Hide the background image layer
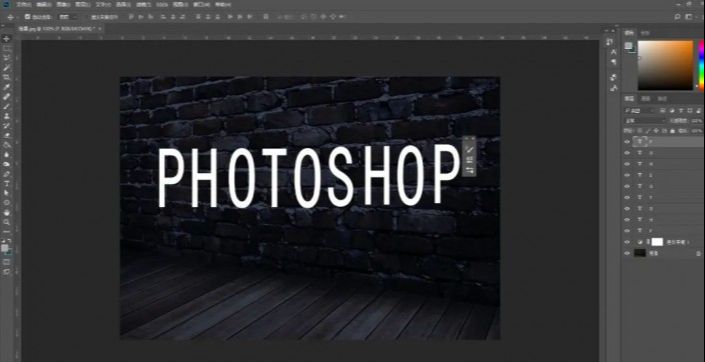Image resolution: width=705 pixels, height=362 pixels. (x=627, y=253)
